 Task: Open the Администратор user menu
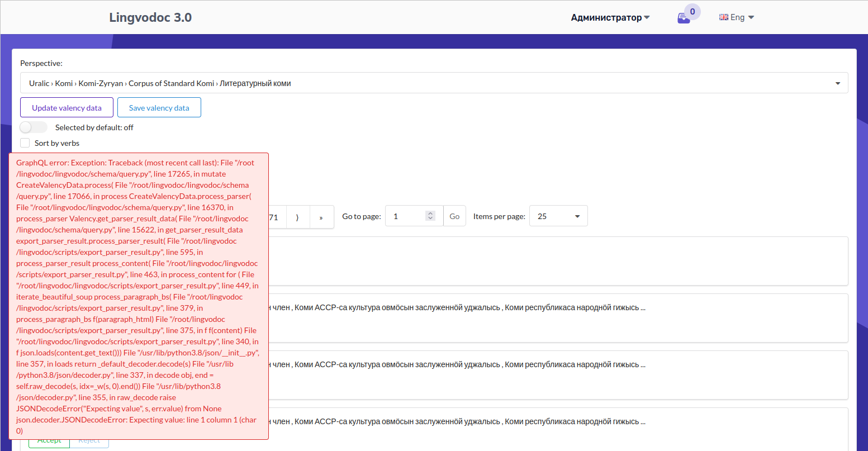610,17
